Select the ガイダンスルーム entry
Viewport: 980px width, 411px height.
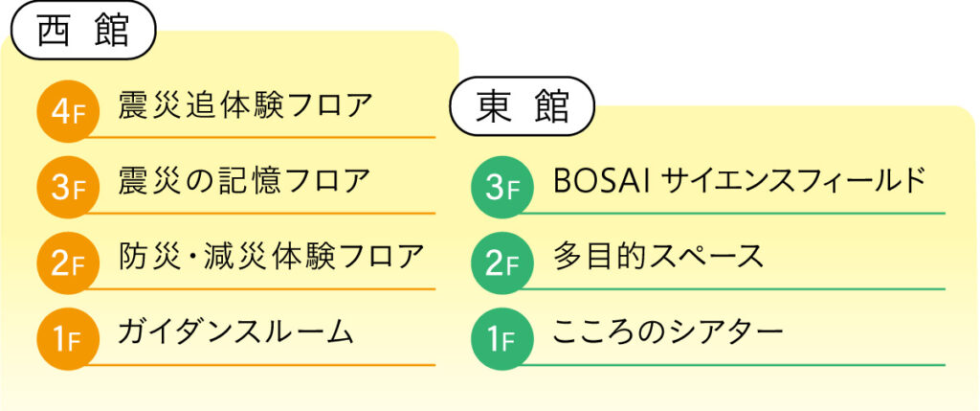[235, 332]
